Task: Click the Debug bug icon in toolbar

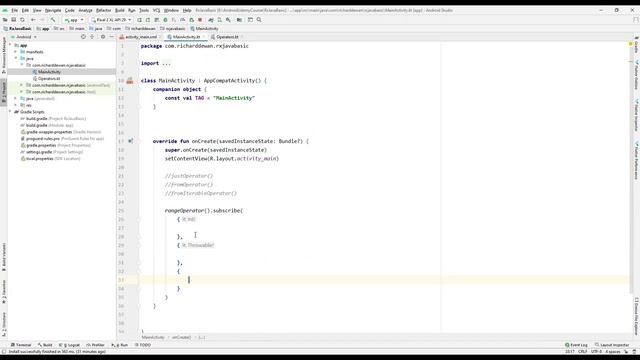Action: point(165,20)
